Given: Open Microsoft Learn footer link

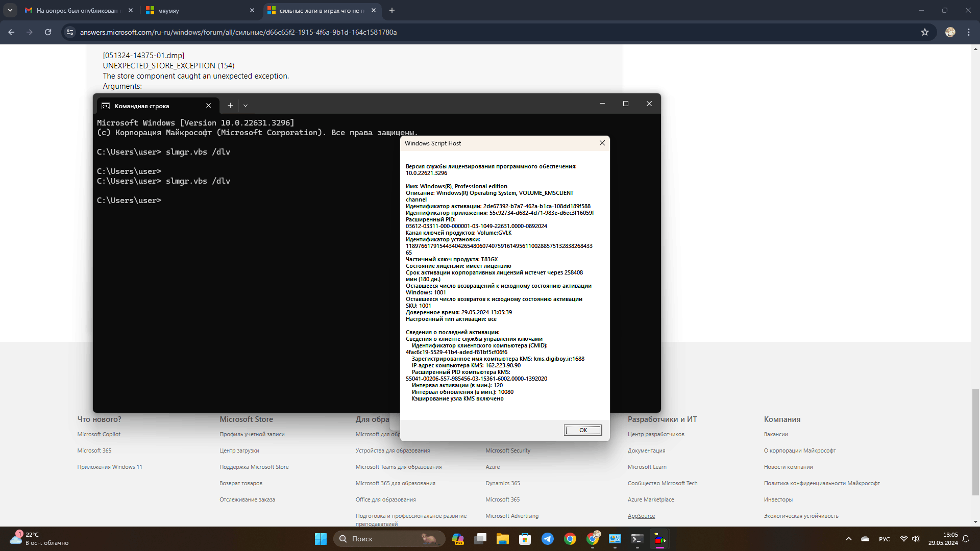Looking at the screenshot, I should [647, 467].
